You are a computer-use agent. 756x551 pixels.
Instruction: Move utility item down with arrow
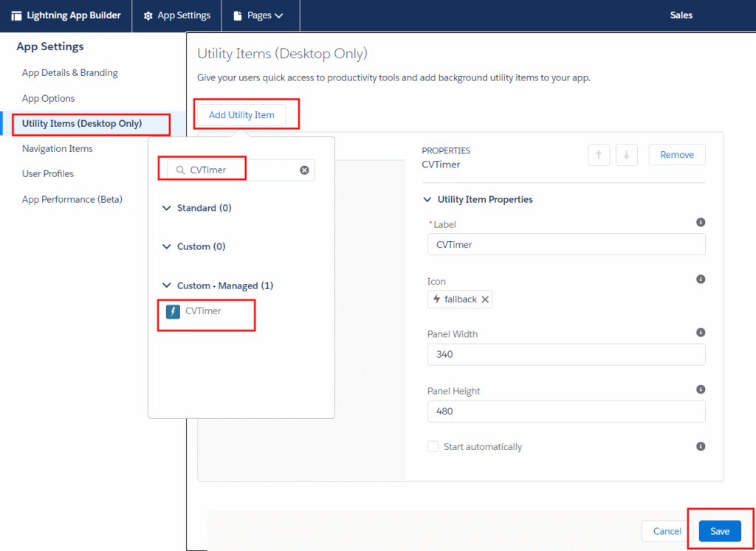626,155
